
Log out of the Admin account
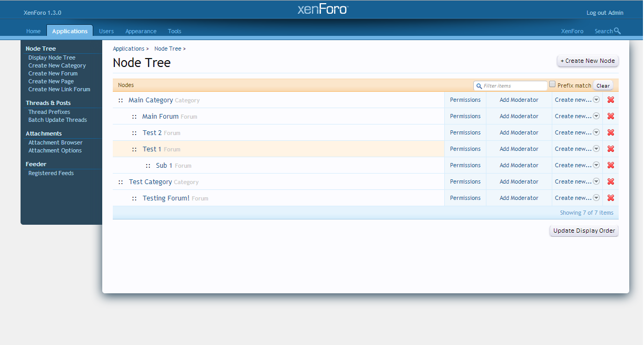tap(605, 13)
